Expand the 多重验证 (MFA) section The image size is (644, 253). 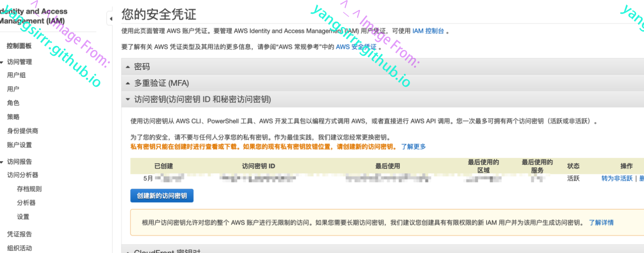coord(383,83)
